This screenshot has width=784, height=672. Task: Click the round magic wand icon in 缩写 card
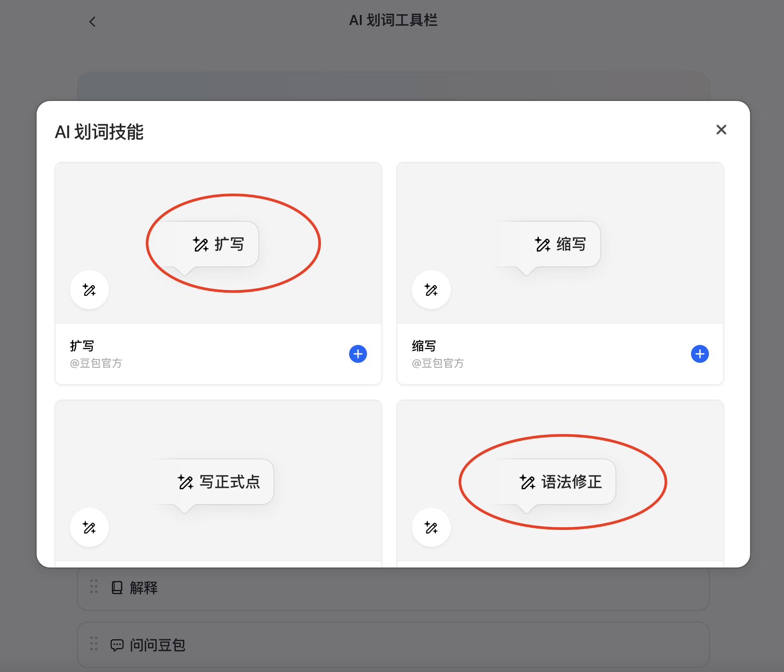pyautogui.click(x=431, y=290)
